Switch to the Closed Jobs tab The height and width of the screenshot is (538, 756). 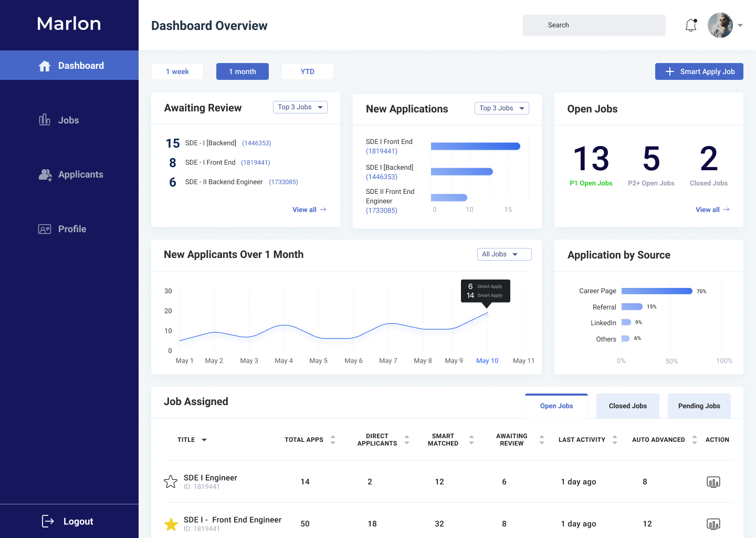(627, 406)
